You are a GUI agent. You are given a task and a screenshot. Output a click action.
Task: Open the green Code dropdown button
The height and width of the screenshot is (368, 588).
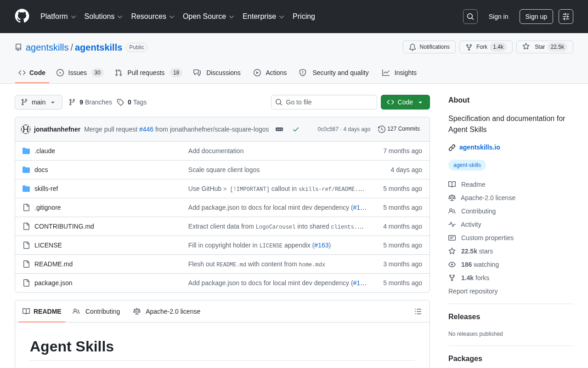point(405,102)
